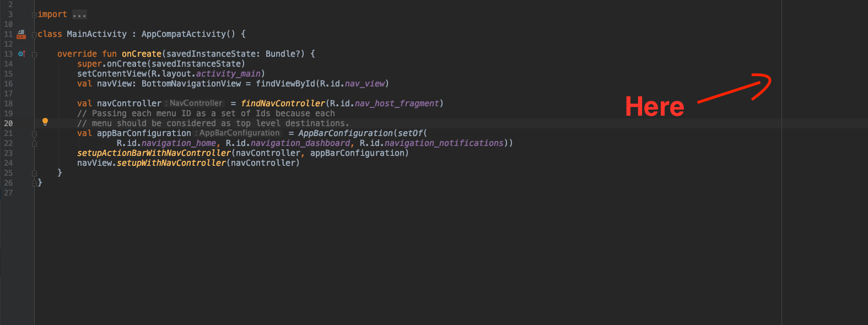Click the AppBarConfiguration inlay type hint

click(x=238, y=133)
